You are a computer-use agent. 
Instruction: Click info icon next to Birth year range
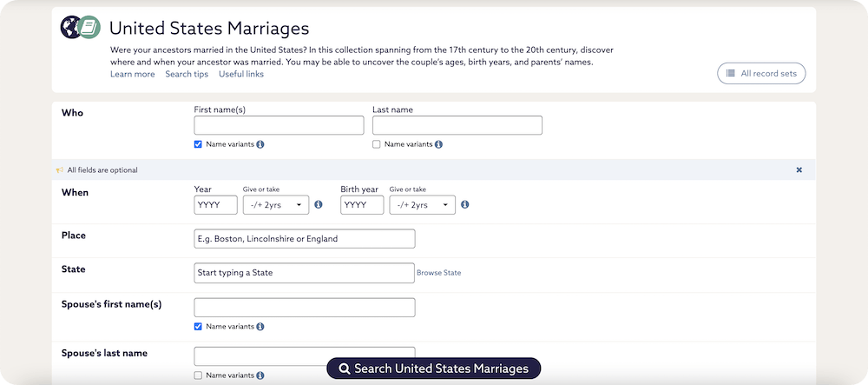464,205
